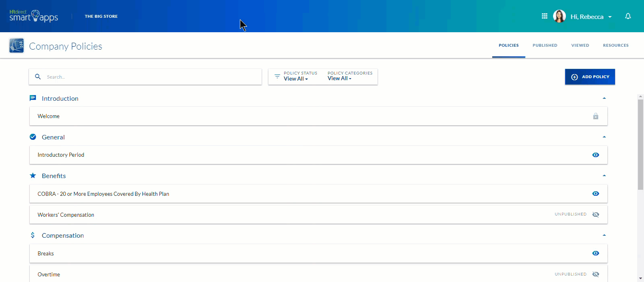Click the General section checkmark icon
Viewport: 644px width, 282px height.
point(33,137)
